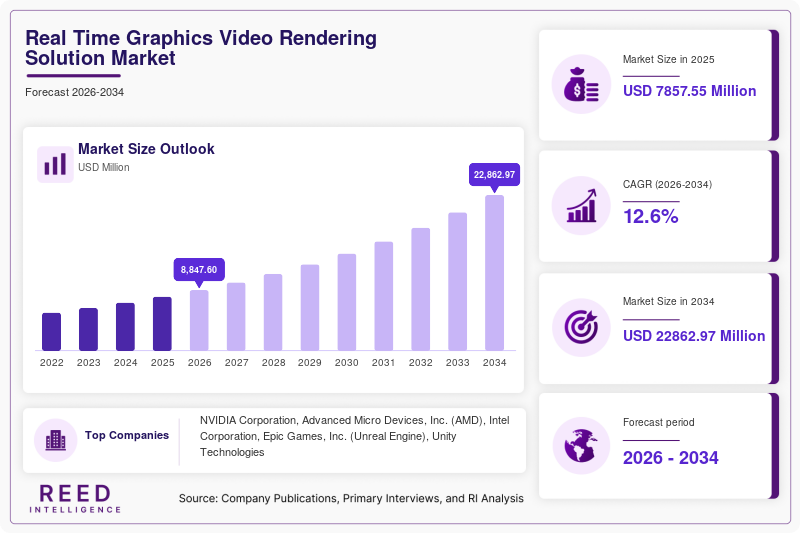Click the 2027 axis label
This screenshot has width=800, height=533.
point(236,363)
